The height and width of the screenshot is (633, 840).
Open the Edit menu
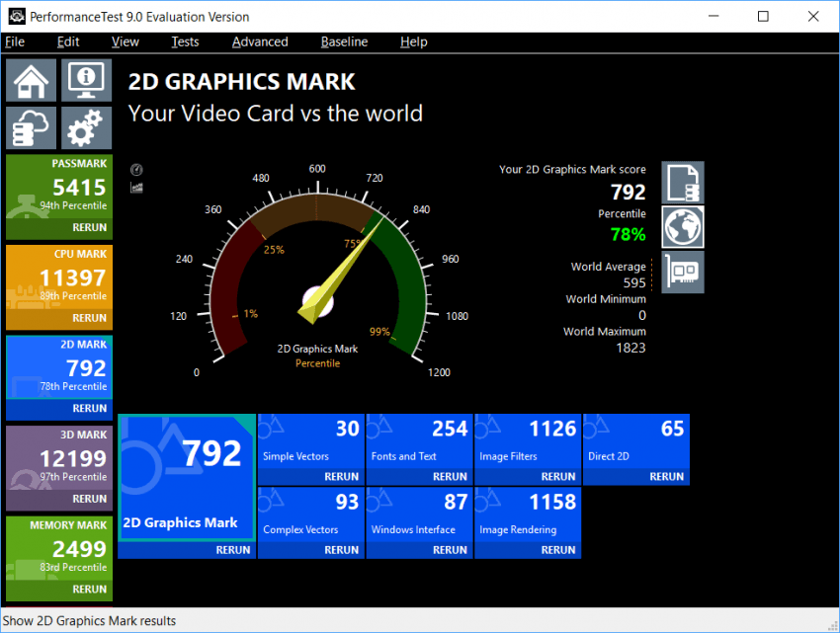[x=68, y=41]
